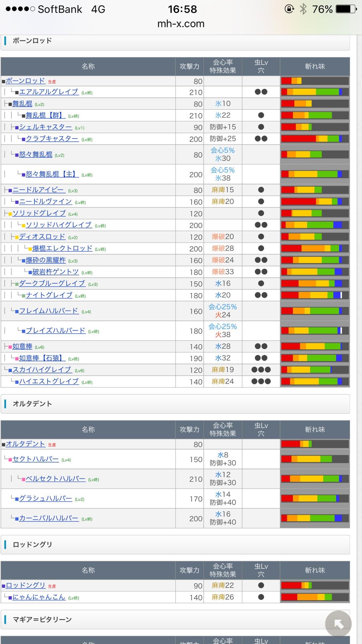
Task: Tap the mh-x.com address bar
Action: click(181, 24)
